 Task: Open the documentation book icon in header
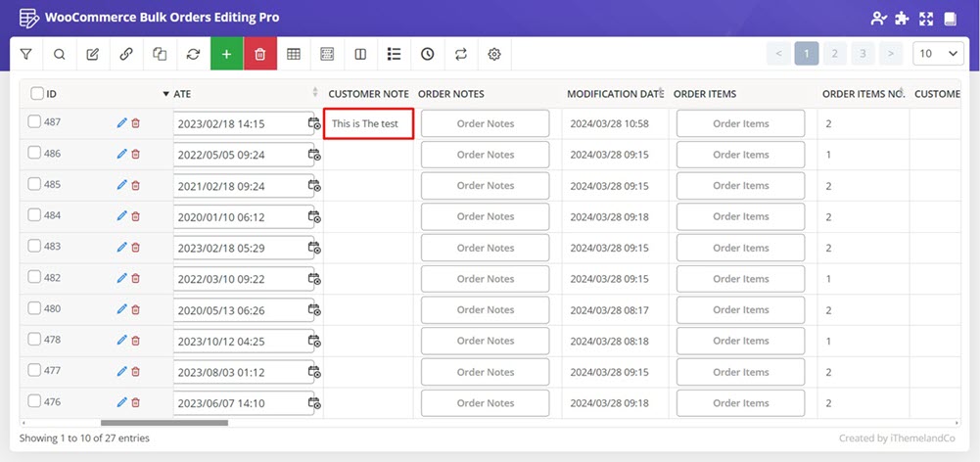click(x=950, y=19)
